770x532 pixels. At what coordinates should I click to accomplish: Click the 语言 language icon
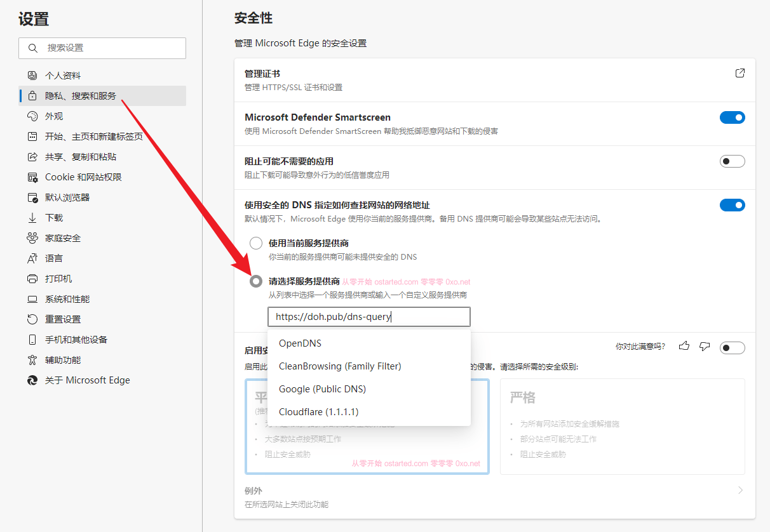32,258
